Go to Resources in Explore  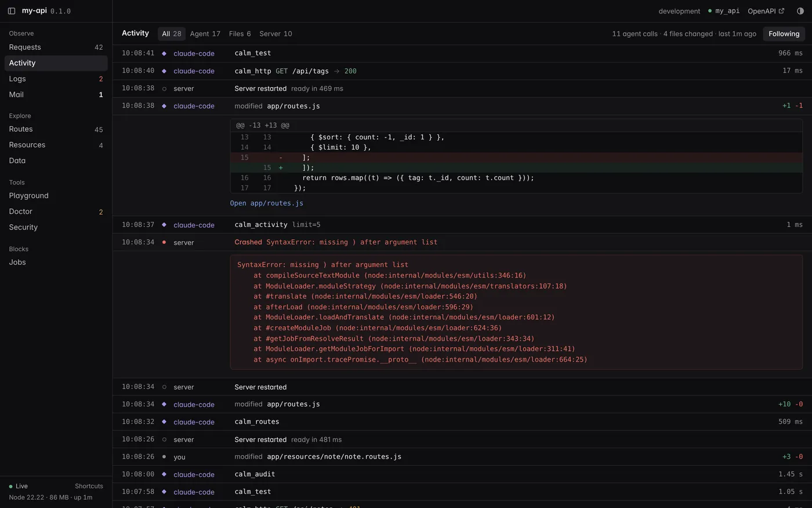coord(56,145)
